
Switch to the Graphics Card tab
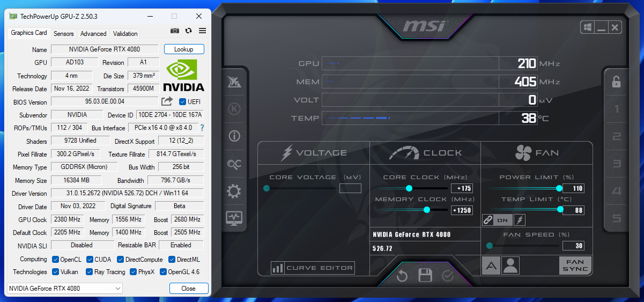29,33
